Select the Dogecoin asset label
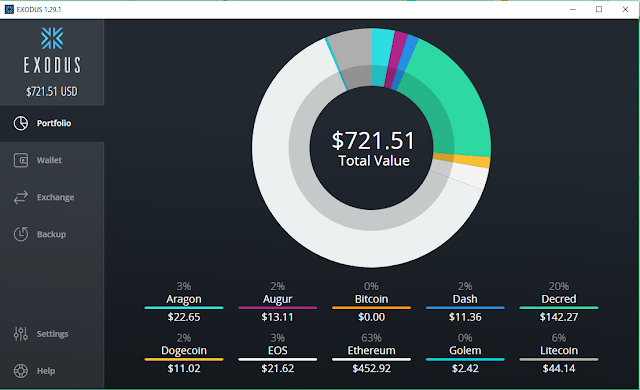This screenshot has height=390, width=640. click(184, 351)
